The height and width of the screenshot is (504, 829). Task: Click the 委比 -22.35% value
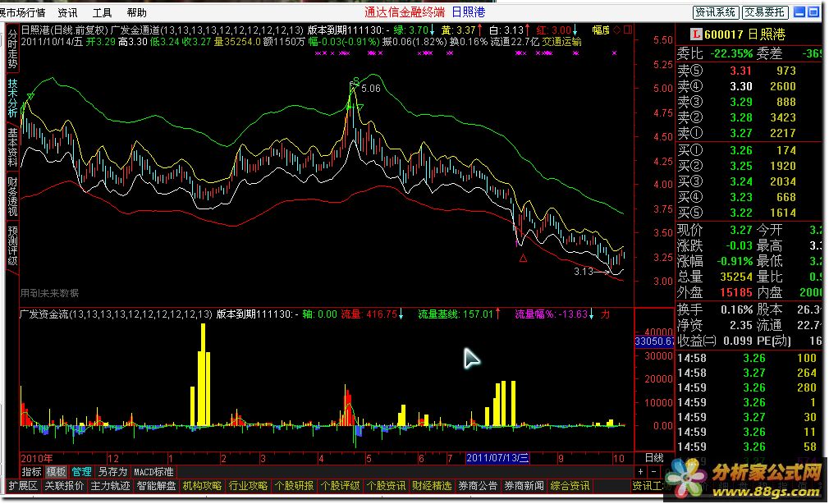tap(731, 54)
